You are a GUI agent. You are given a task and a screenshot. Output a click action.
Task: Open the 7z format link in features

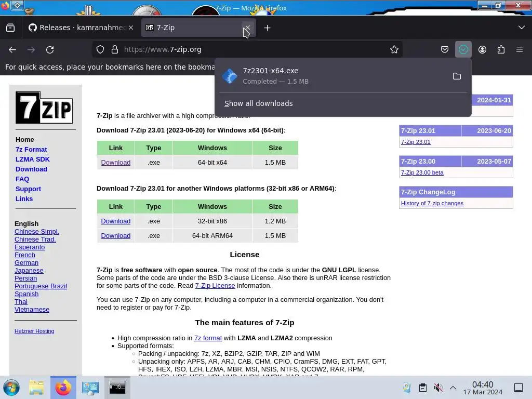pos(208,338)
